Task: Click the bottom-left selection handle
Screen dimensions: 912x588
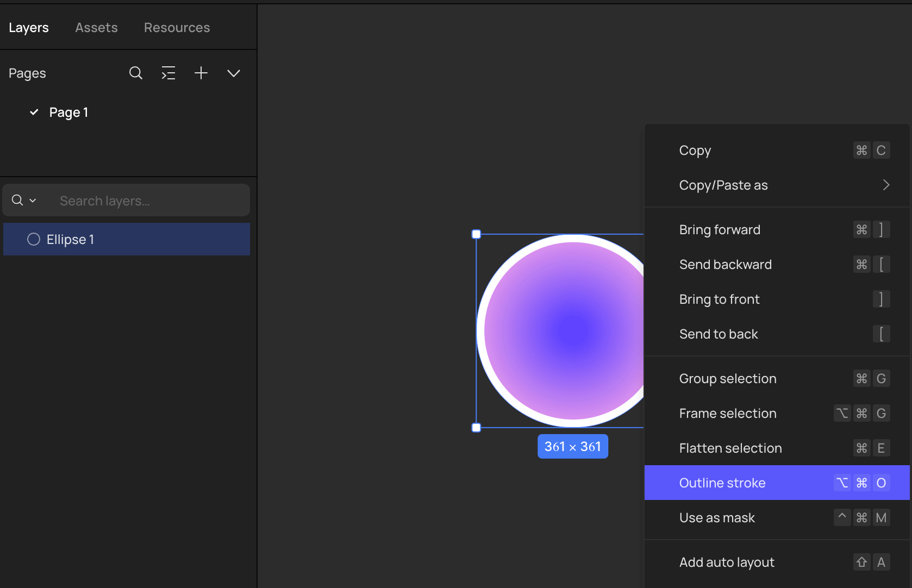Action: (476, 428)
